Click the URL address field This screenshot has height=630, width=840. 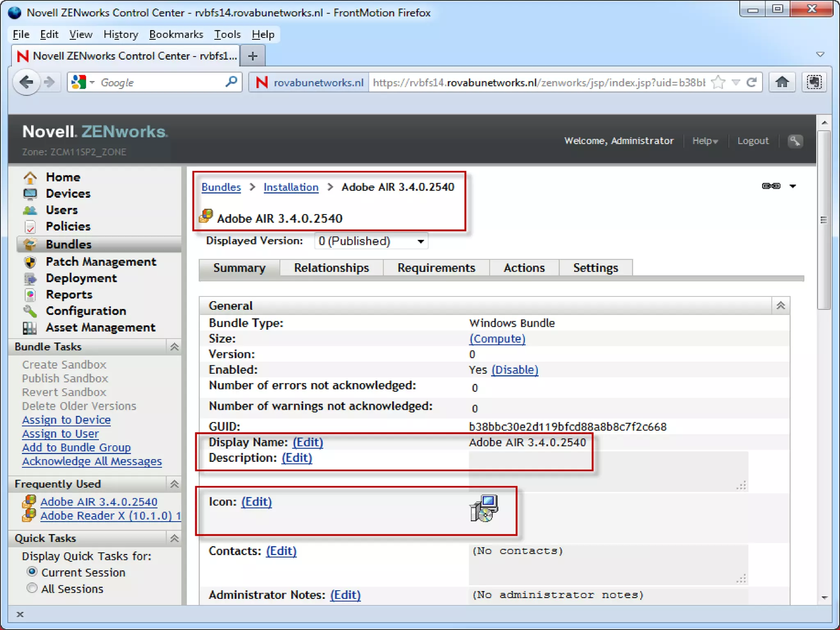tap(538, 82)
